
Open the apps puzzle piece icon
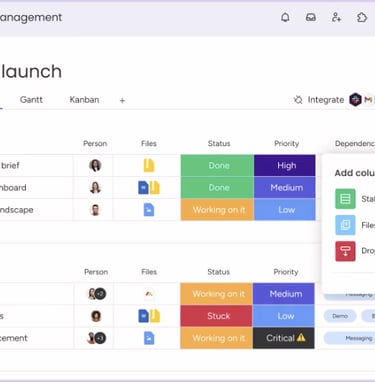pos(362,17)
